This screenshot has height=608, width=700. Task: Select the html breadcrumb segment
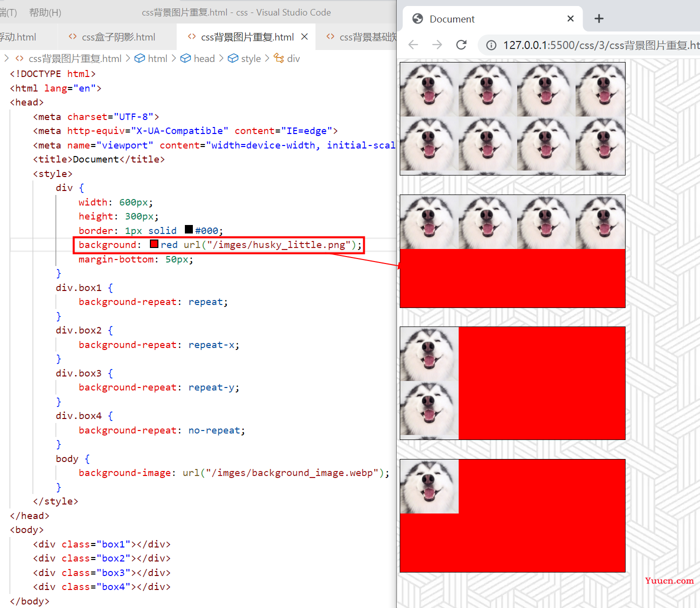coord(157,58)
